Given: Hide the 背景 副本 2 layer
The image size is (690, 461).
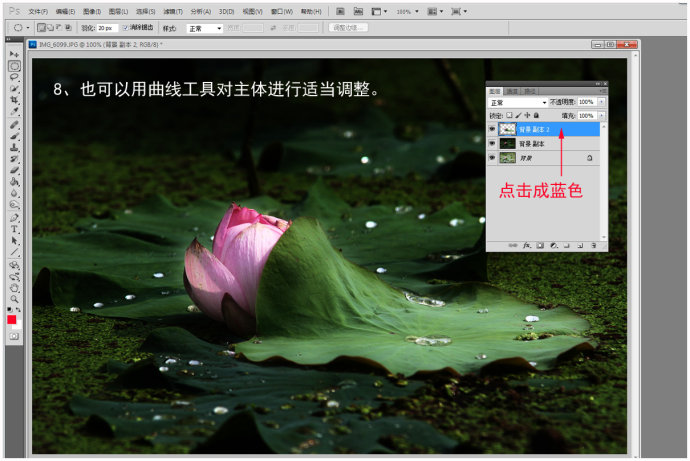Looking at the screenshot, I should [x=492, y=129].
